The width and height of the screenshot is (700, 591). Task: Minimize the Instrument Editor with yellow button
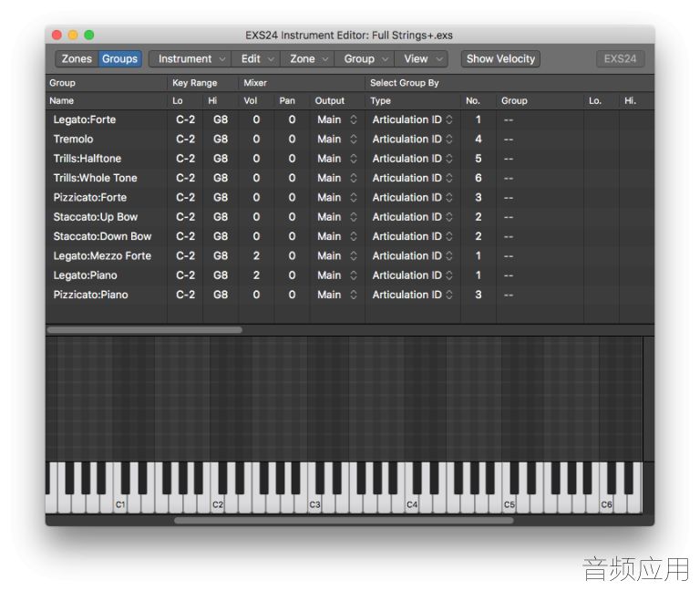click(x=73, y=35)
